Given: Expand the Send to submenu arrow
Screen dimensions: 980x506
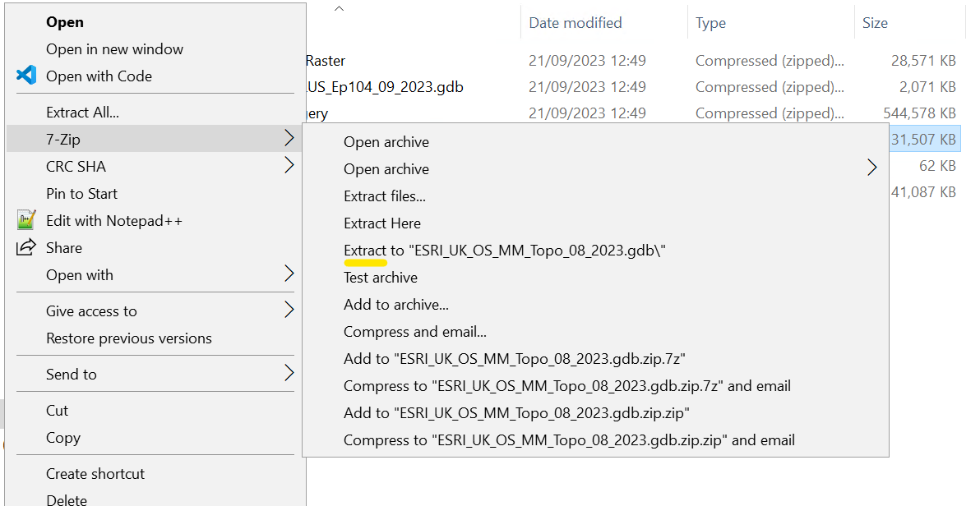Looking at the screenshot, I should pos(289,374).
